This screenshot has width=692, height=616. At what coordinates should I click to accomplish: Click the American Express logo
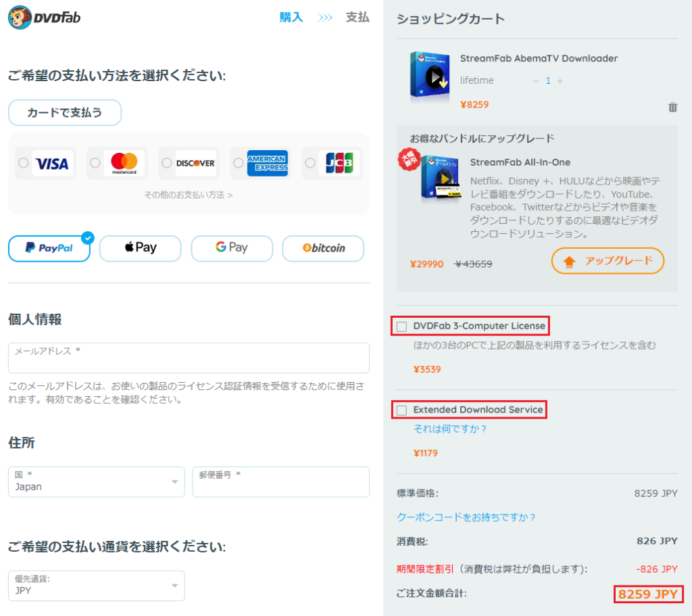(x=268, y=164)
